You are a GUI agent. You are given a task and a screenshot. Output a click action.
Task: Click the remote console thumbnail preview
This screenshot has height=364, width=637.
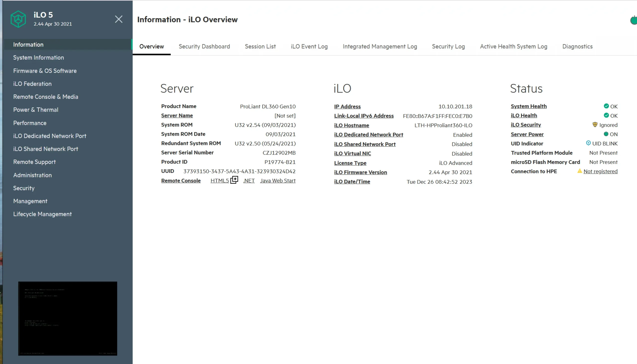[x=68, y=318]
